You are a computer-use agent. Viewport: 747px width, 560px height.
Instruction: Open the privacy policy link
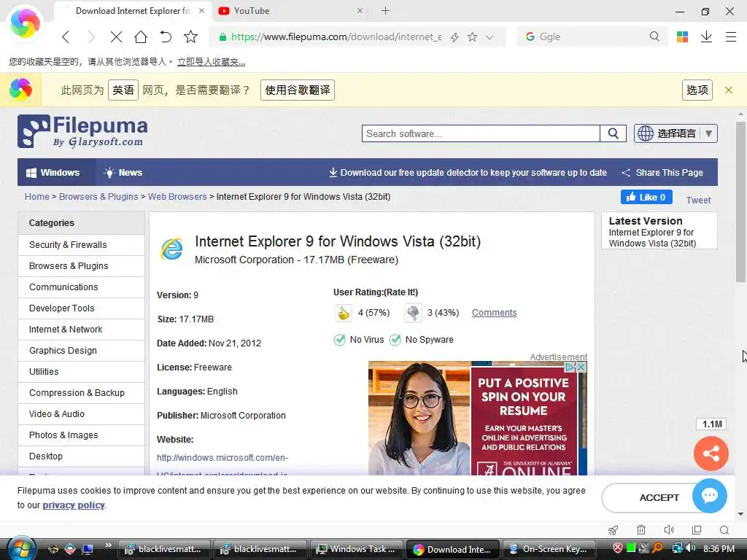pyautogui.click(x=74, y=505)
